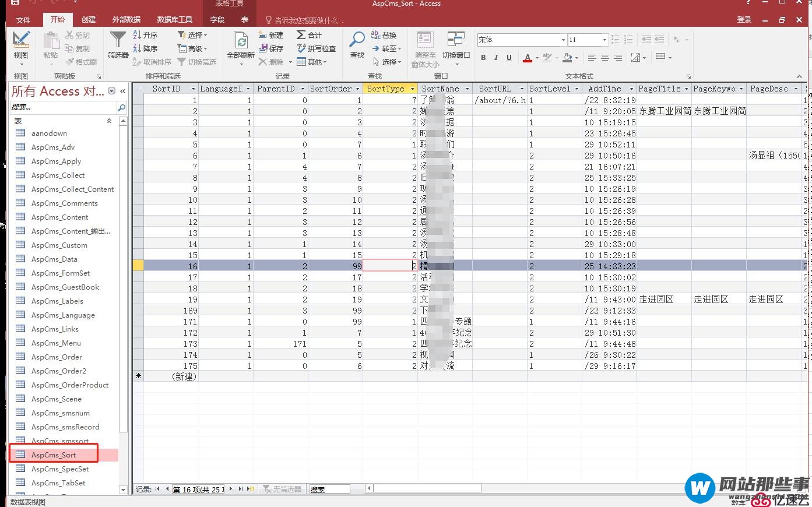Click the Cut (剪切) scissors command
This screenshot has height=507, width=812.
pos(78,36)
